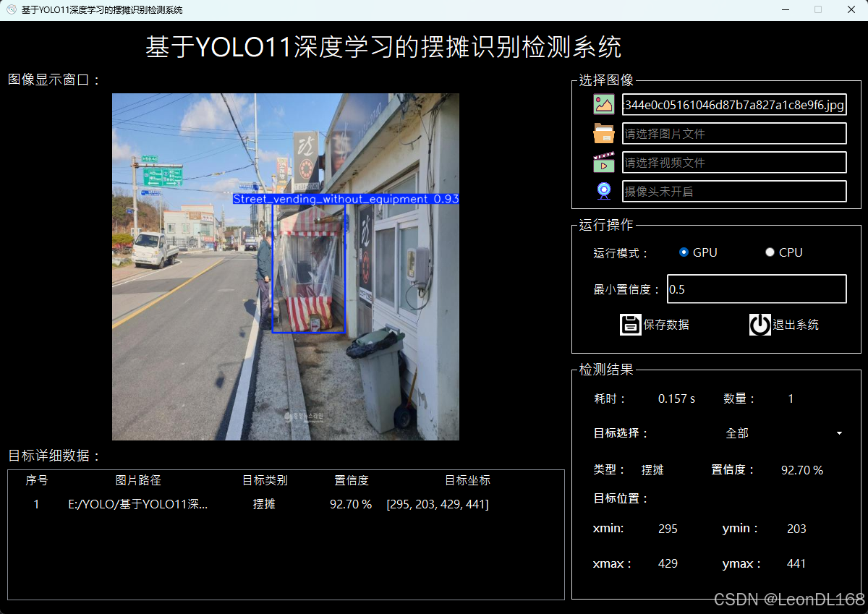
Task: Click the floppy disk save icon
Action: coord(631,325)
